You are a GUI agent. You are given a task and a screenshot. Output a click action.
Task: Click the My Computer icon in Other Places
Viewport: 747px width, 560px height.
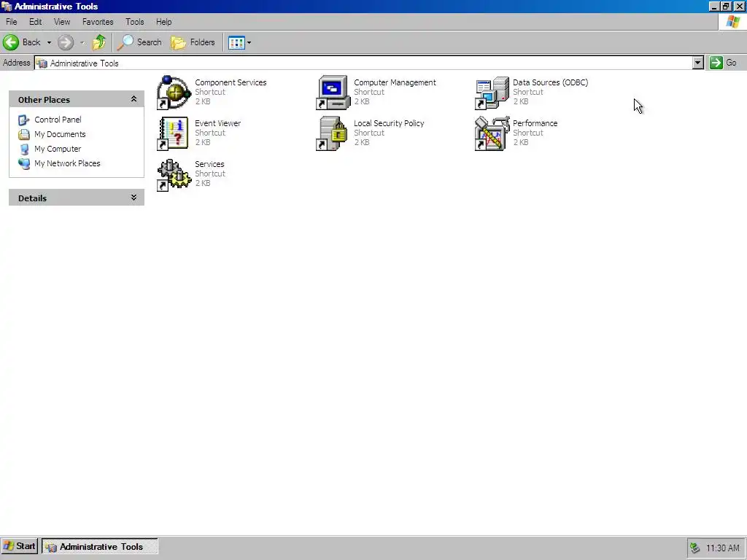pos(24,149)
